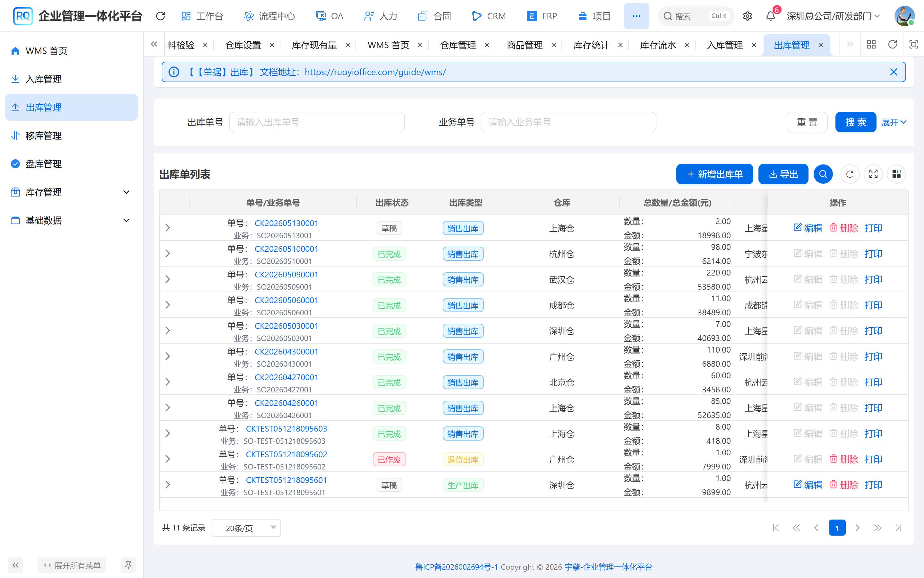Click the 导出 button
924x578 pixels.
pos(783,174)
